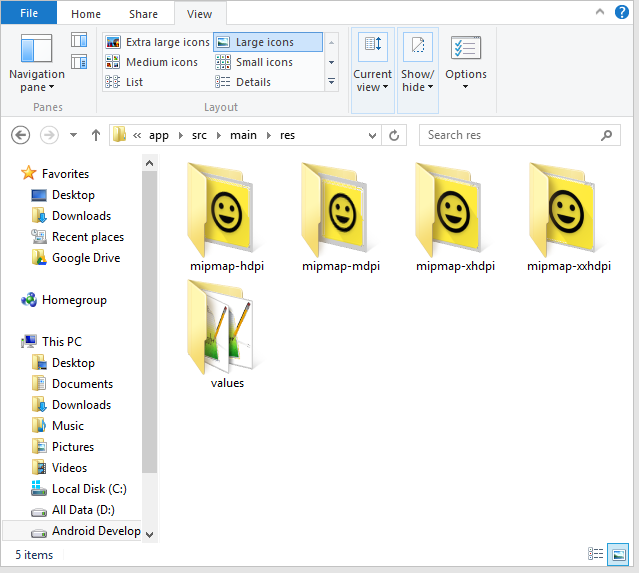Click the Back navigation arrow

21,135
